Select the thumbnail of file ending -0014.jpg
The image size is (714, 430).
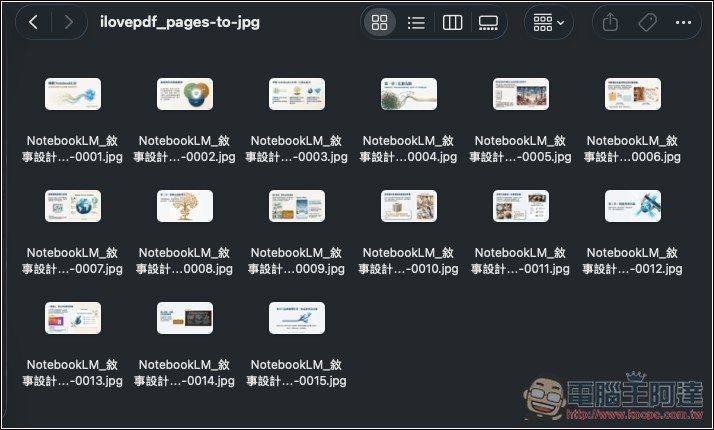click(185, 318)
